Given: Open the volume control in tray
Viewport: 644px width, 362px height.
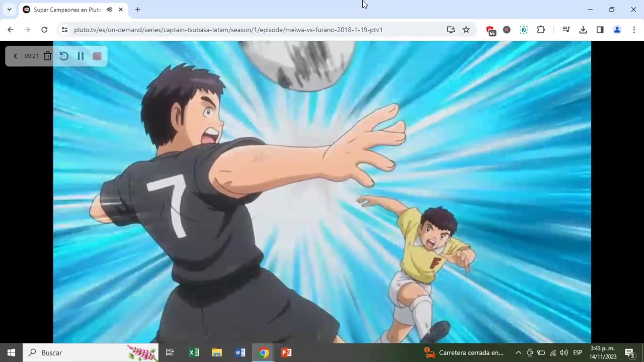Looking at the screenshot, I should (563, 352).
